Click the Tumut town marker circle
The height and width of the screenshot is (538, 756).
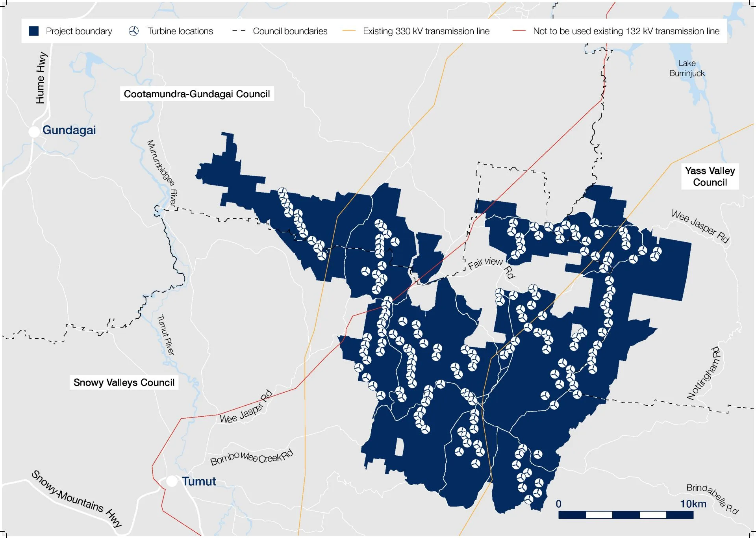click(x=172, y=481)
